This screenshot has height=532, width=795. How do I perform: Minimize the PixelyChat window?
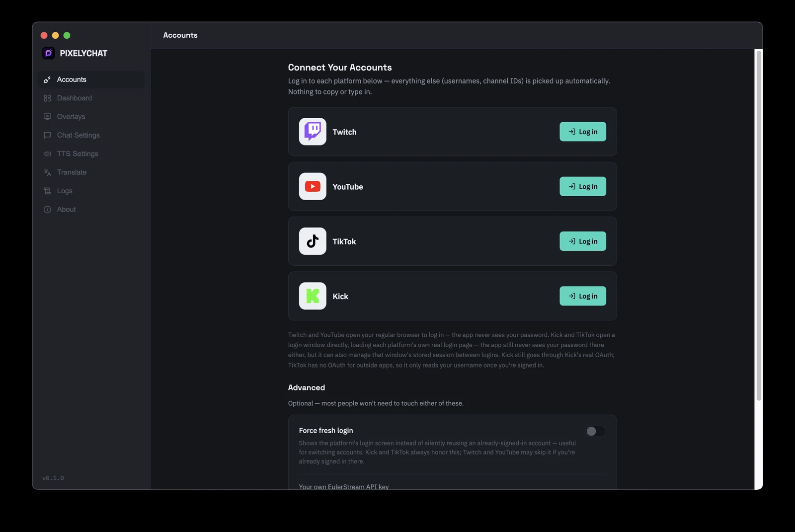coord(55,35)
